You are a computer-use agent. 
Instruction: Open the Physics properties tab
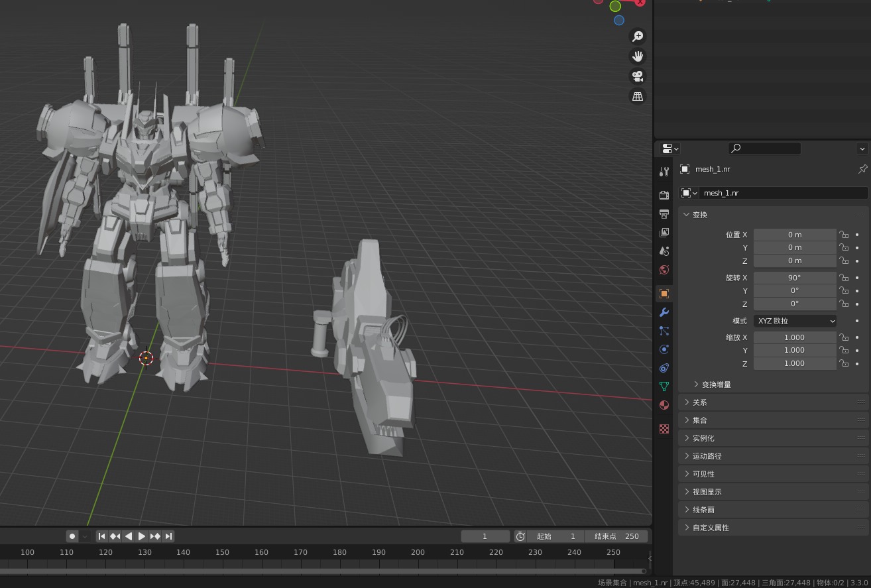[664, 349]
